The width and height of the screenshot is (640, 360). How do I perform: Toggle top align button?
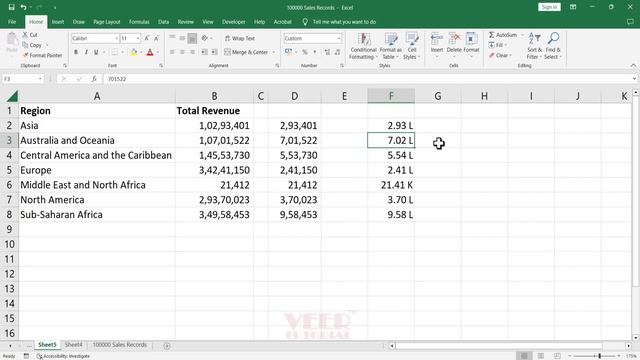(x=172, y=38)
